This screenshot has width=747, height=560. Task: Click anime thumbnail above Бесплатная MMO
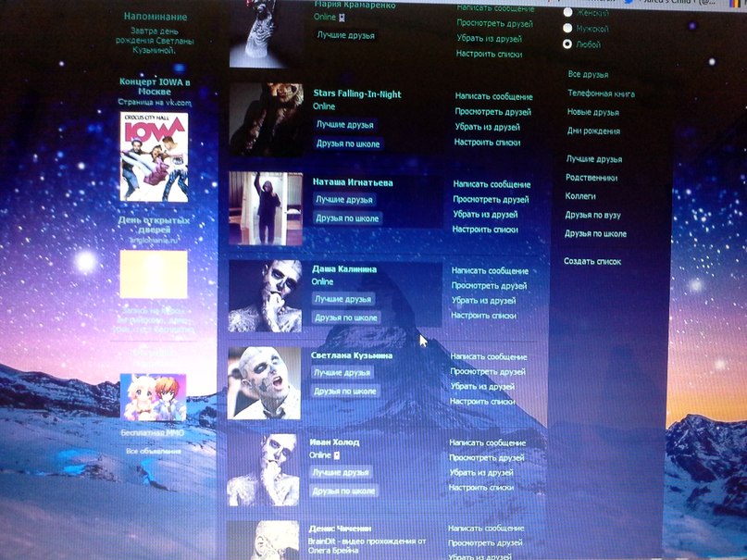click(153, 398)
